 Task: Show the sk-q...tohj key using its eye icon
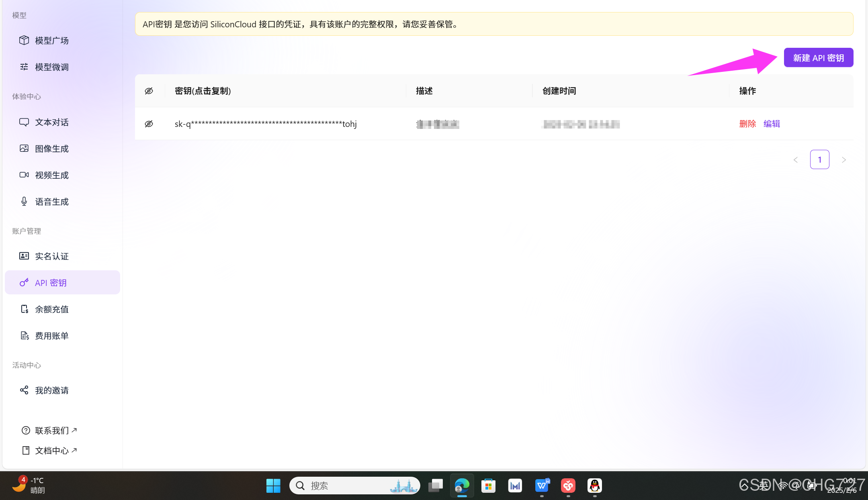coord(149,124)
